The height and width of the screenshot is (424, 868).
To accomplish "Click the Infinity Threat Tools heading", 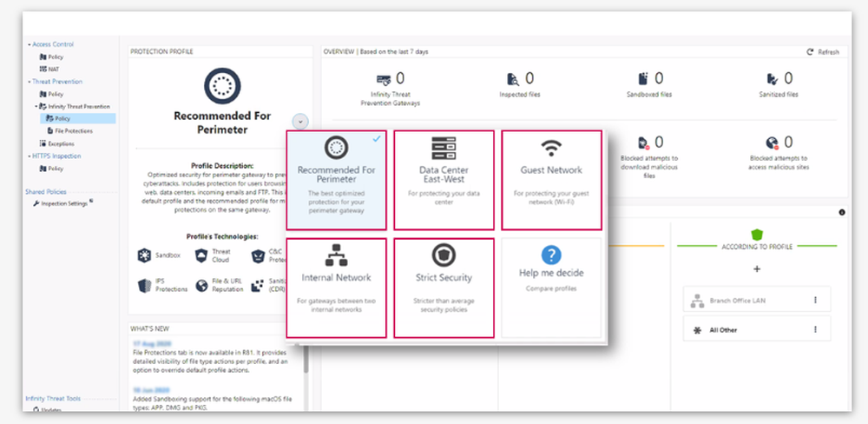I will (53, 399).
